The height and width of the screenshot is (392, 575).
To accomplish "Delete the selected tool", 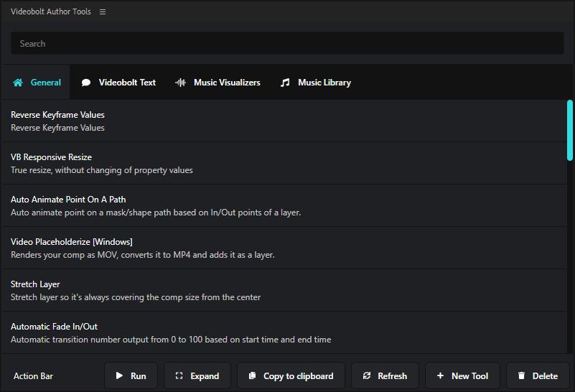I will tap(538, 375).
